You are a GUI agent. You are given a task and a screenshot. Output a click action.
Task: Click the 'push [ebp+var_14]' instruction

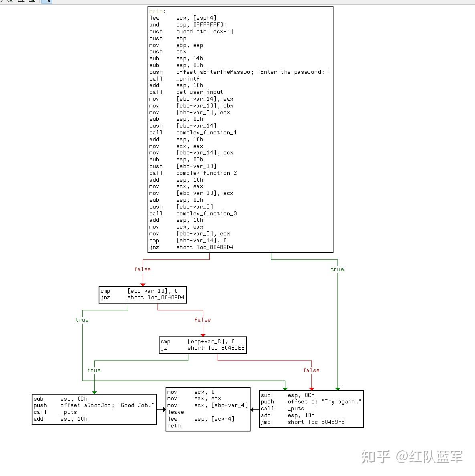[x=183, y=126]
